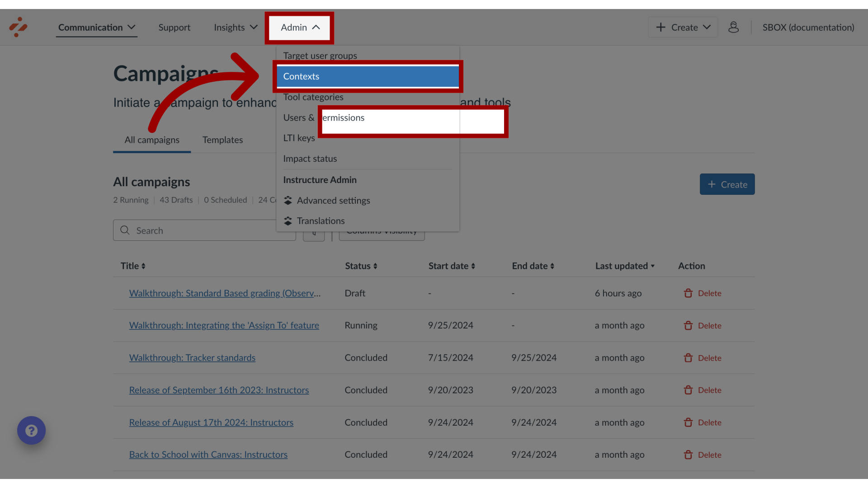Open Advanced settings under Instructure Admin
868x488 pixels.
368,200
